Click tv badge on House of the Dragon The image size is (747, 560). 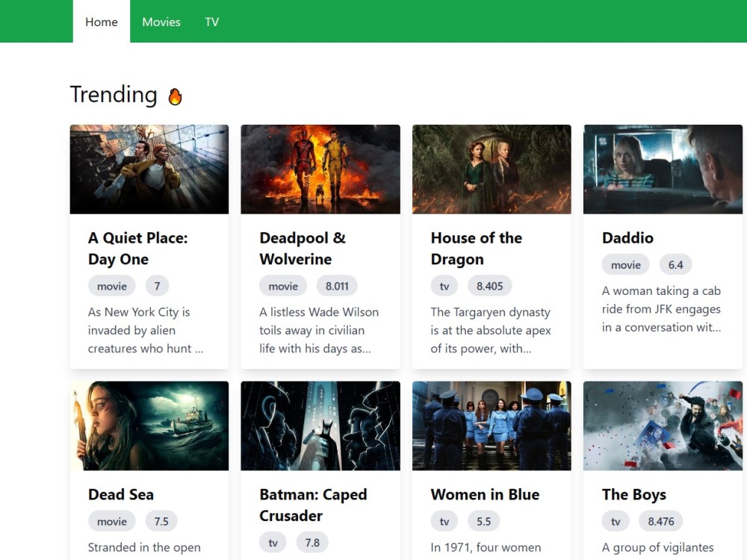[x=444, y=286]
